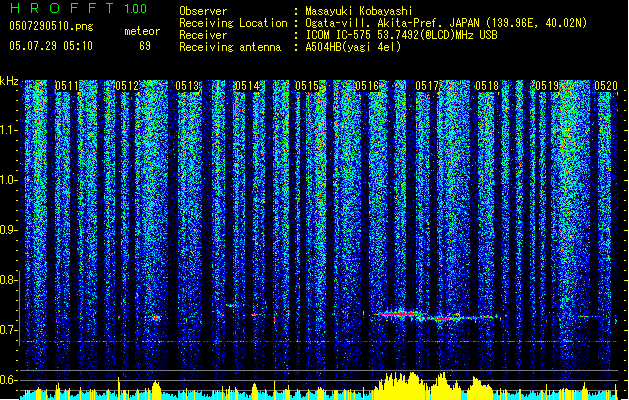Viewport: 629px width, 400px height.
Task: Click the 0.6 kHz axis tick label
Action: pos(8,380)
